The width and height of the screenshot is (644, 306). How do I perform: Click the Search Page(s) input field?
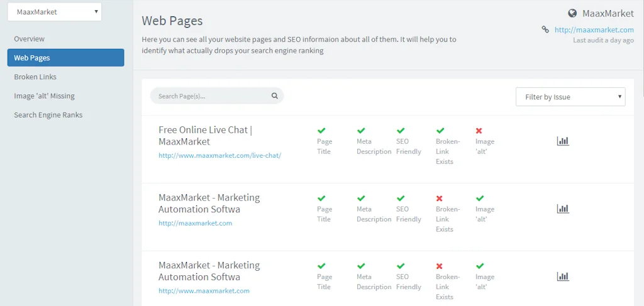(217, 96)
